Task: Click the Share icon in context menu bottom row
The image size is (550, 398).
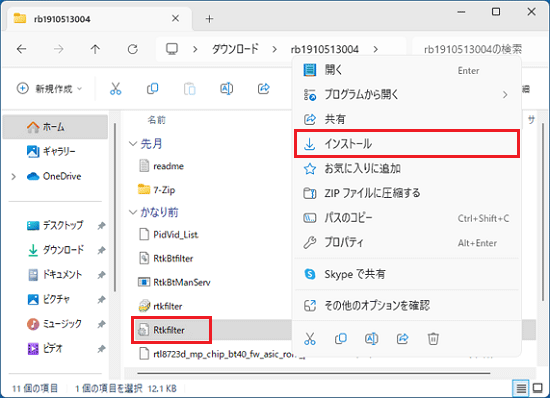Action: (402, 339)
